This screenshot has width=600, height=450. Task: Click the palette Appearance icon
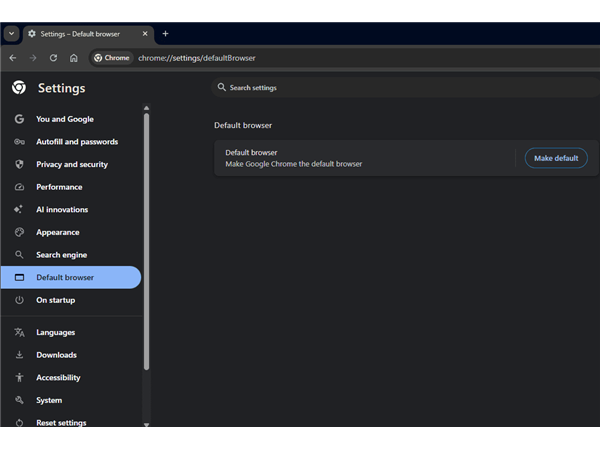[x=19, y=232]
